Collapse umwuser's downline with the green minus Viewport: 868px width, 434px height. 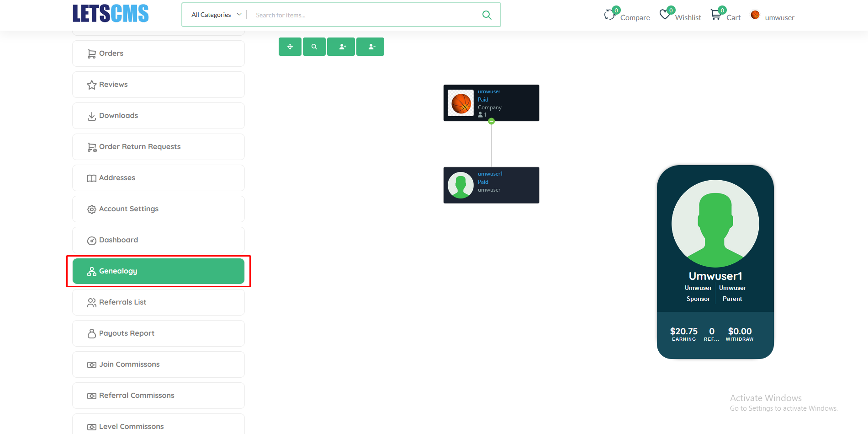point(491,121)
